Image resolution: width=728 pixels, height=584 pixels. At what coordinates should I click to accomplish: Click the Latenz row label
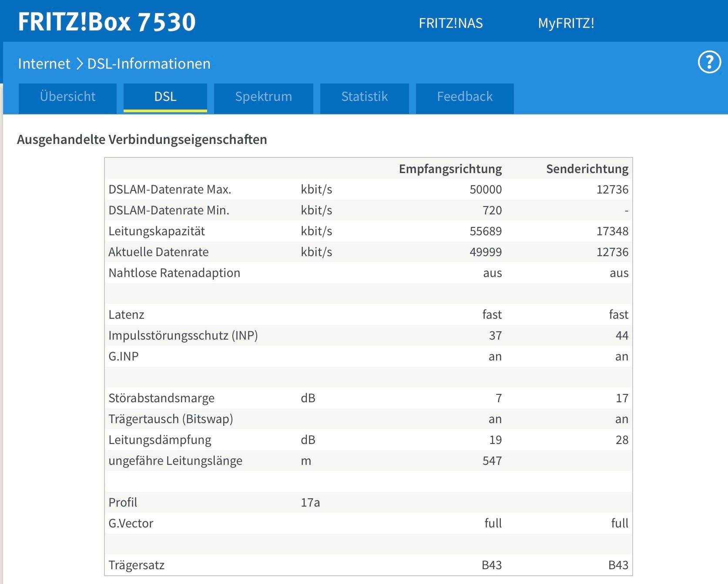click(126, 315)
